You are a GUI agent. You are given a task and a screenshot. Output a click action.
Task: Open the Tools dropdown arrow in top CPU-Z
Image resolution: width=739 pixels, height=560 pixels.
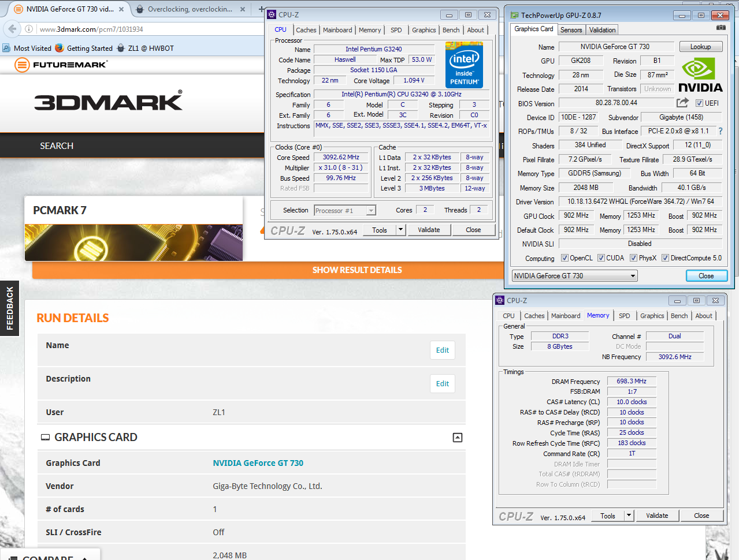400,230
